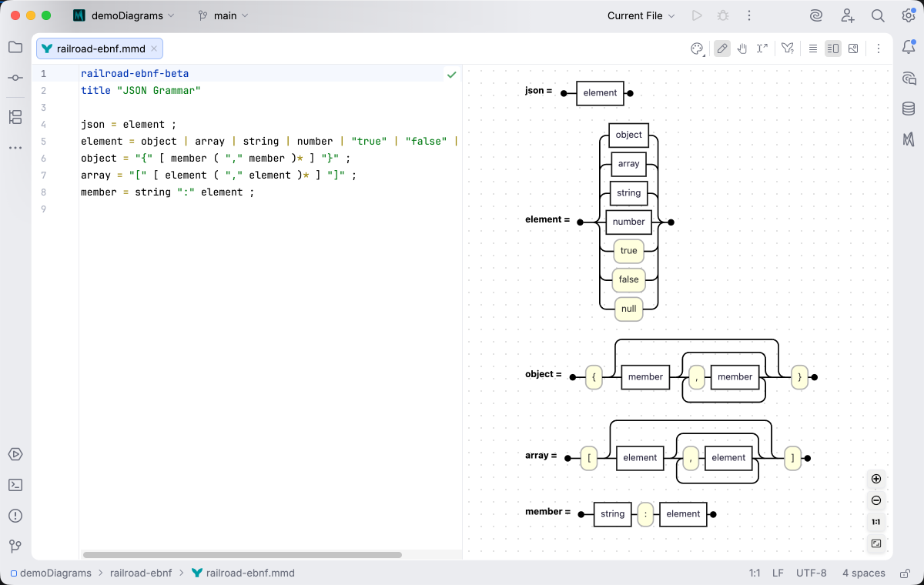
Task: Toggle text selection export tool
Action: click(x=762, y=48)
